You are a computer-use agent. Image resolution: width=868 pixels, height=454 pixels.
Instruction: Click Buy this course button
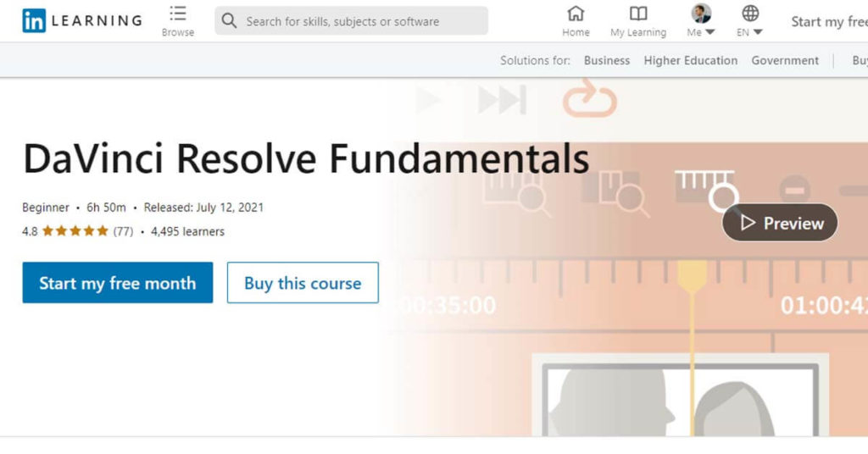click(x=303, y=283)
